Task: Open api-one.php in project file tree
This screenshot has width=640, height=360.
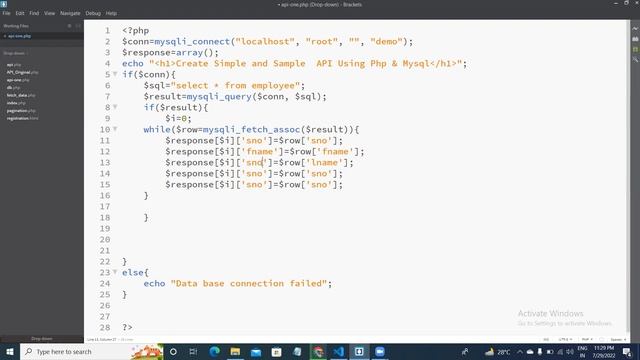Action: (18, 80)
